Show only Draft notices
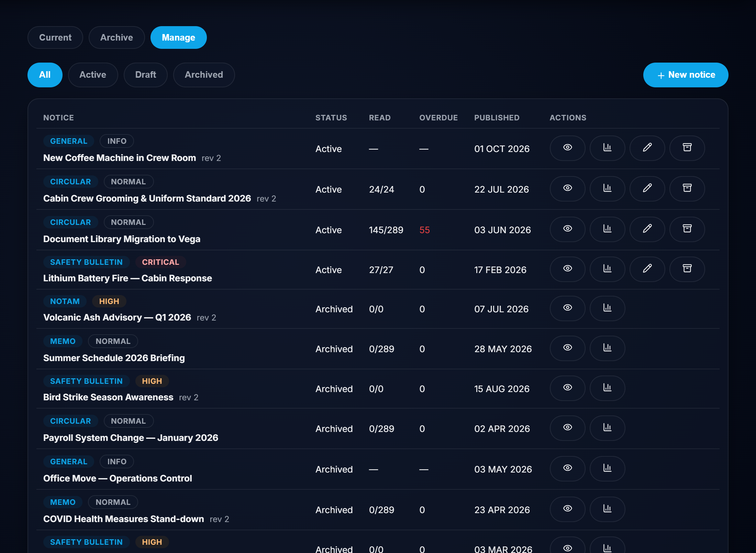 point(145,75)
